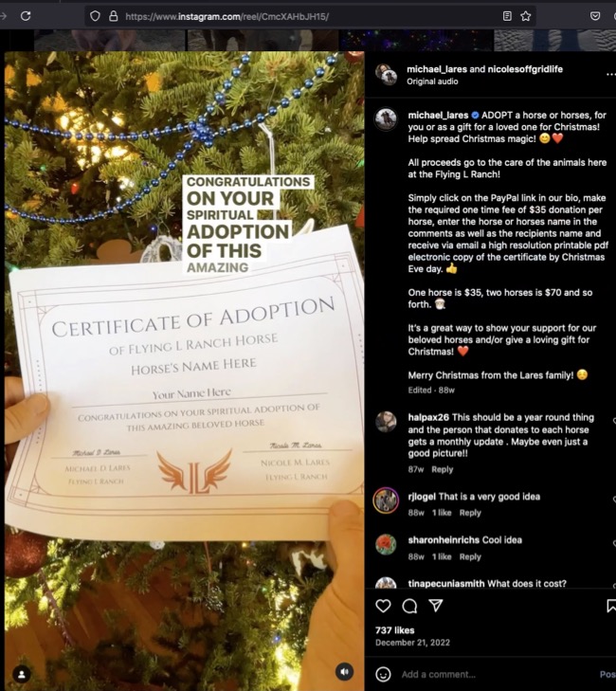This screenshot has height=691, width=616.
Task: View site security lock information
Action: pos(113,16)
